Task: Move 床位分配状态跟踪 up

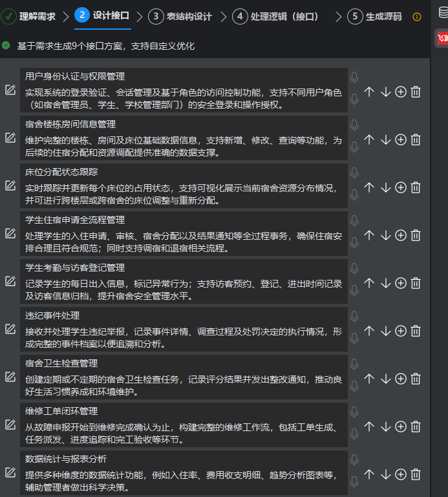Action: coord(369,187)
